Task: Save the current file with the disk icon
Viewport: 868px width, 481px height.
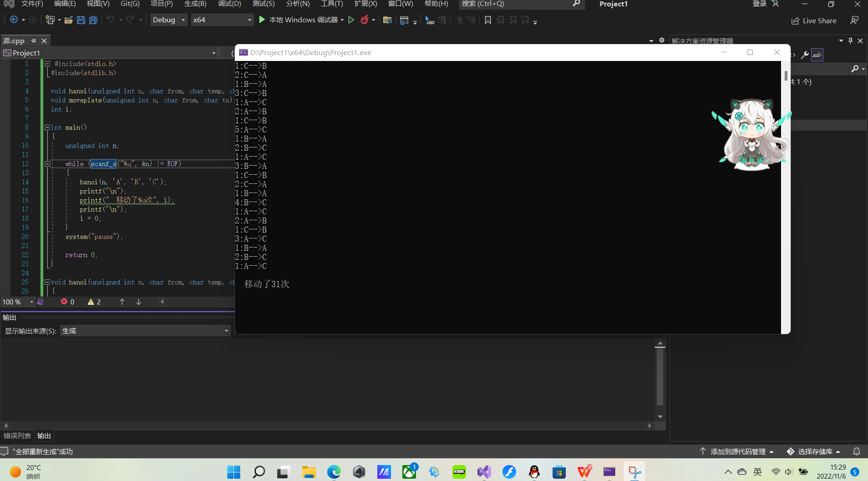Action: [81, 20]
